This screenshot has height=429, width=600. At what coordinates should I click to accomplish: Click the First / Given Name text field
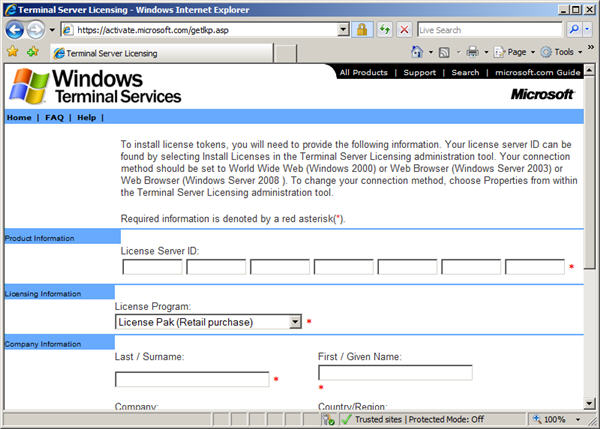395,372
